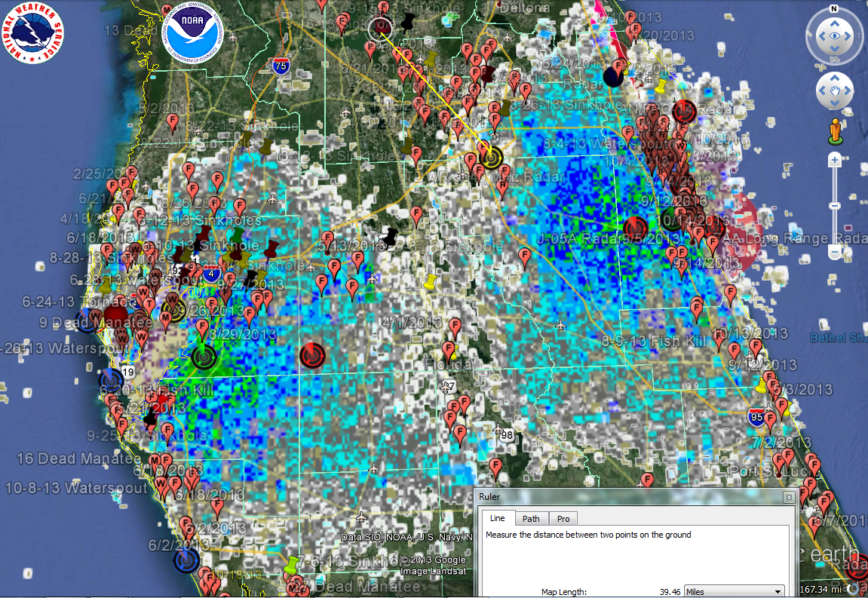The width and height of the screenshot is (868, 598).
Task: Click the N north-up compass button
Action: (834, 9)
